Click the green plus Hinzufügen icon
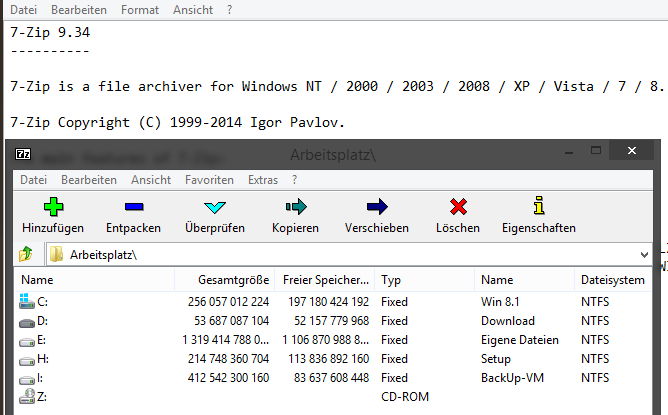This screenshot has height=415, width=668. click(53, 207)
